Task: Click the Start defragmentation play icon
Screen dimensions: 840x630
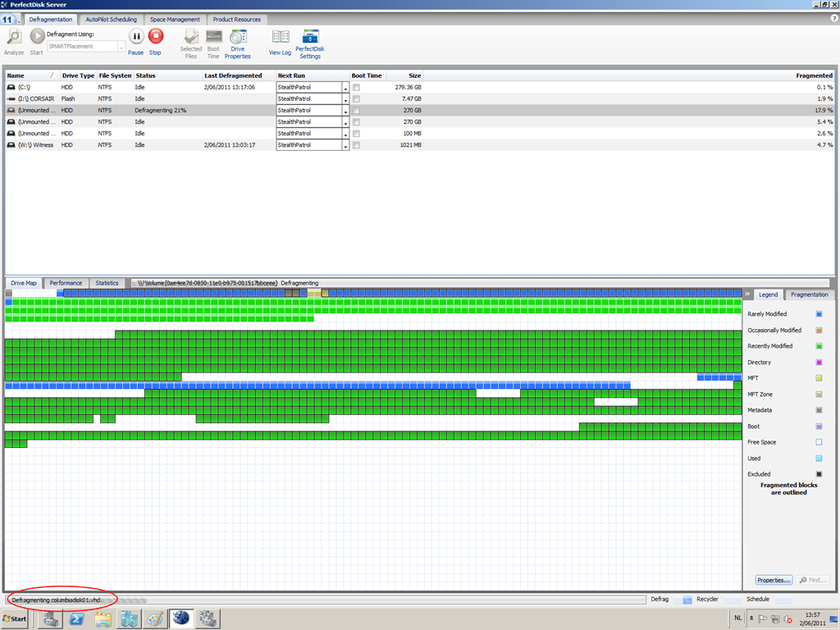Action: click(x=37, y=36)
